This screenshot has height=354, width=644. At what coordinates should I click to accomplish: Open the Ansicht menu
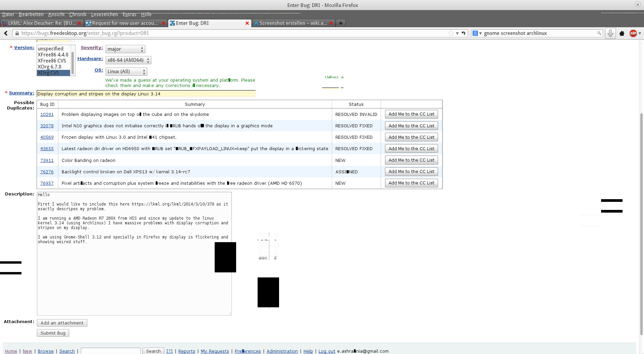pyautogui.click(x=56, y=14)
